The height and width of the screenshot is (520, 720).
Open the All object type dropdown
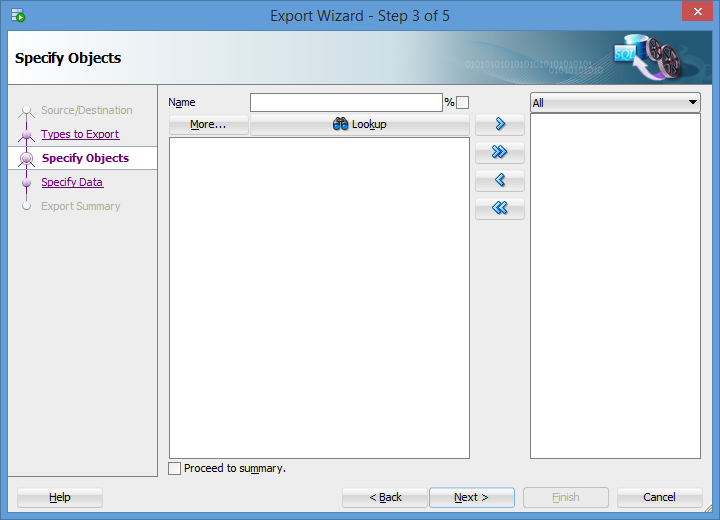[x=615, y=102]
